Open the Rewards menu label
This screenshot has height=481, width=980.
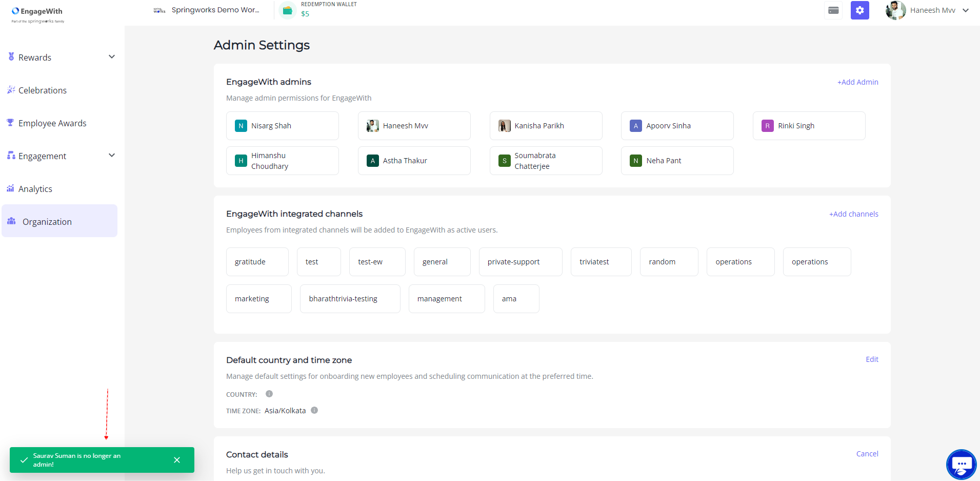(35, 57)
